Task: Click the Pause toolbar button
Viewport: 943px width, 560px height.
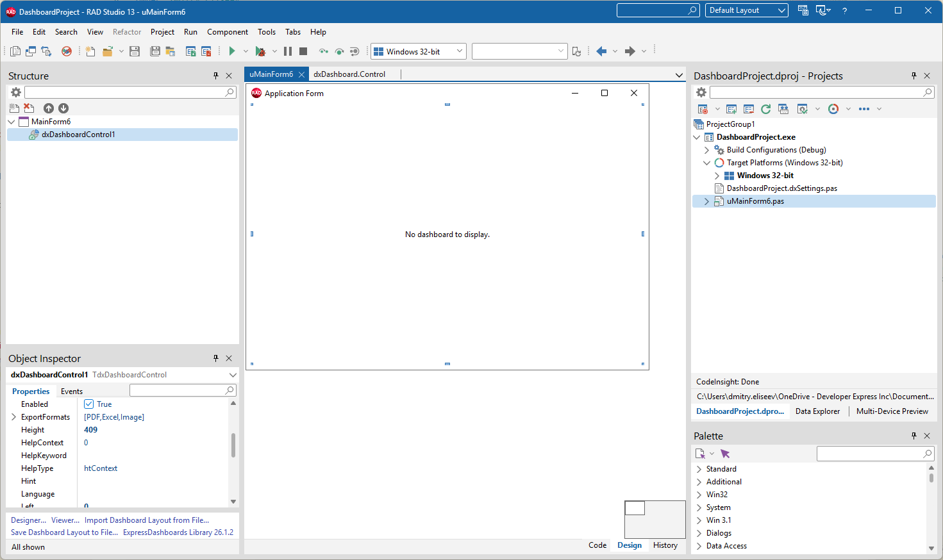Action: pos(288,51)
